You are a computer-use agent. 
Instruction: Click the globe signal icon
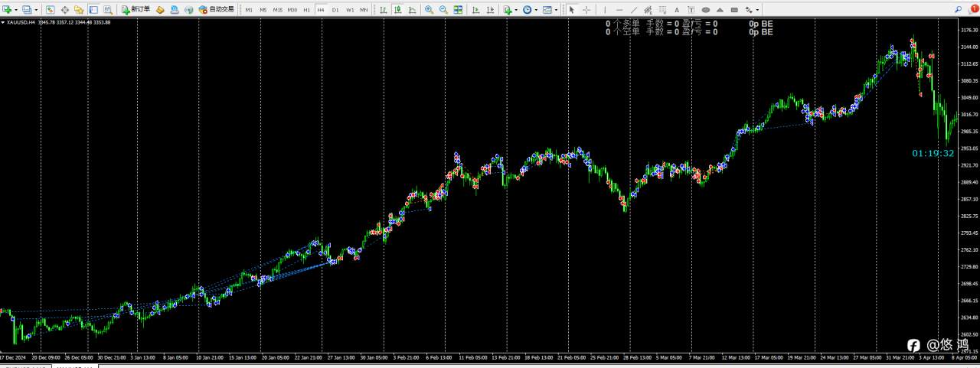tap(189, 9)
